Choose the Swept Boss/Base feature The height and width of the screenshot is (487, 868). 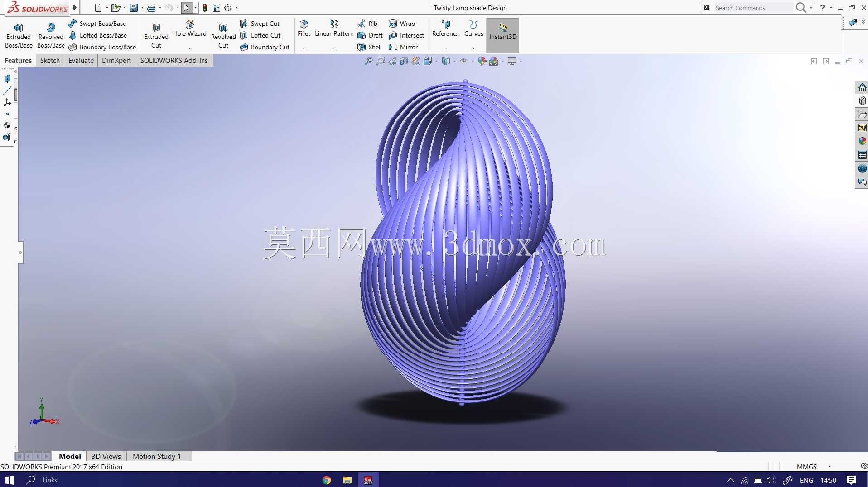(x=97, y=24)
